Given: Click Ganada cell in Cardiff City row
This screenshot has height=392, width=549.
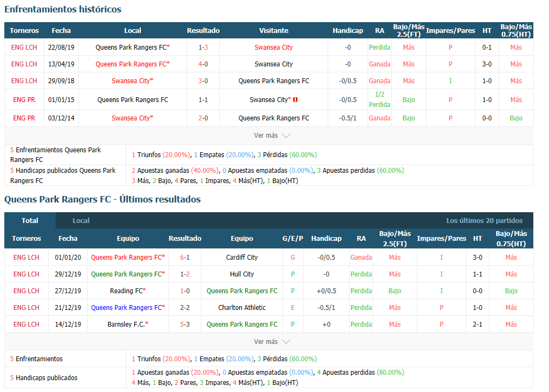Looking at the screenshot, I should (x=361, y=258).
